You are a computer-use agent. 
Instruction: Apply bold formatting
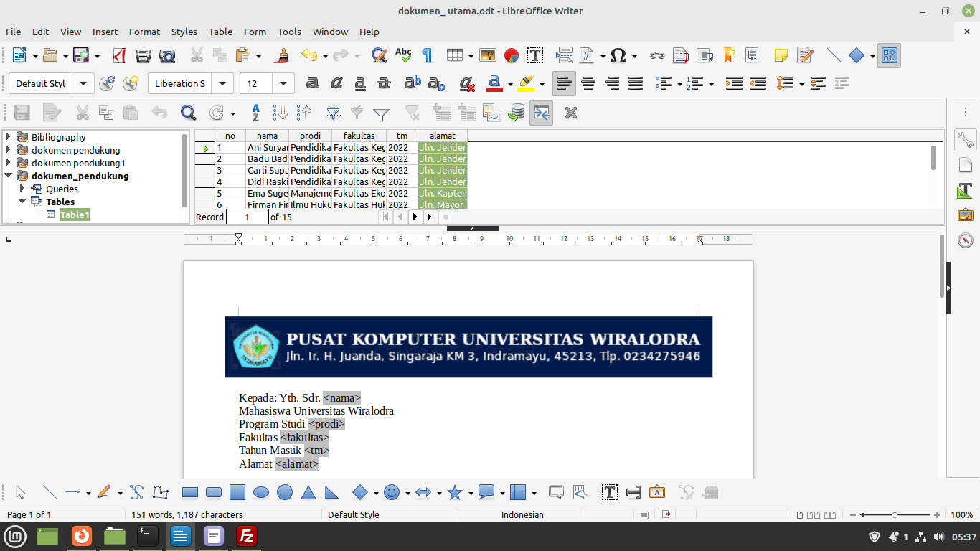click(x=312, y=84)
